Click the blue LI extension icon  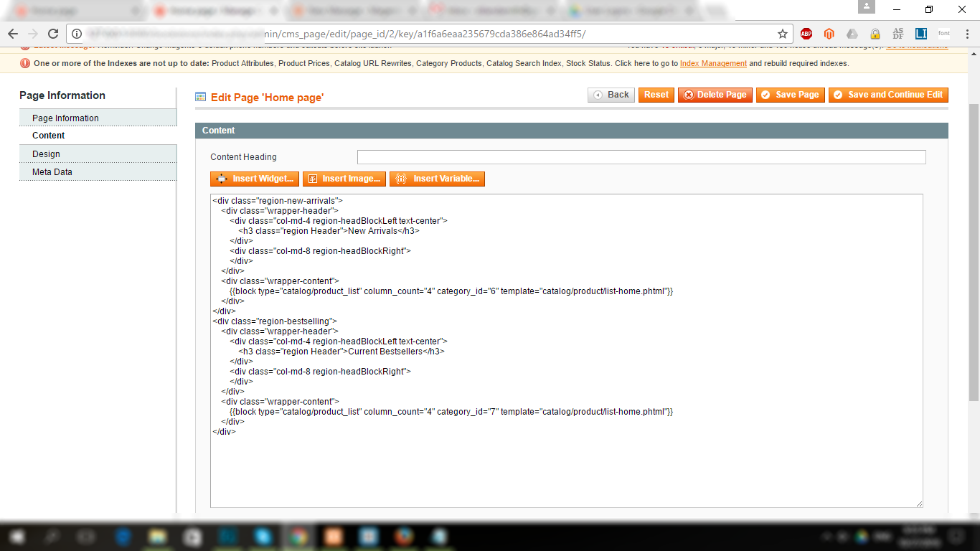click(x=921, y=34)
